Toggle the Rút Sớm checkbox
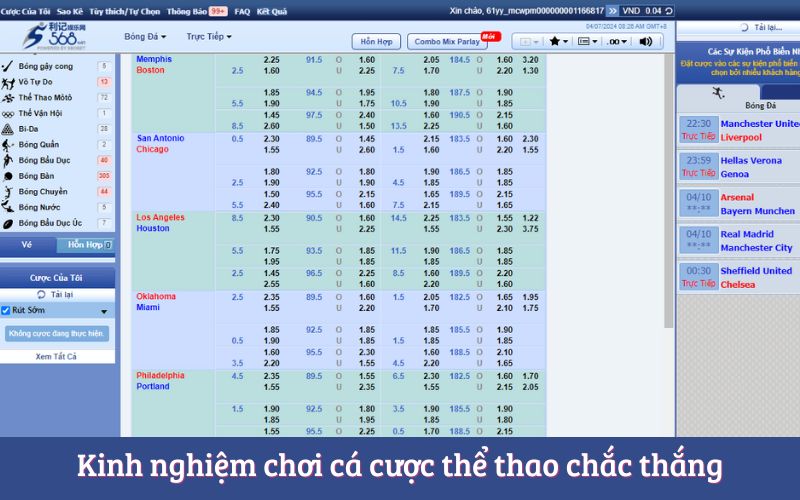Screen dimensions: 800x500 coord(6,310)
